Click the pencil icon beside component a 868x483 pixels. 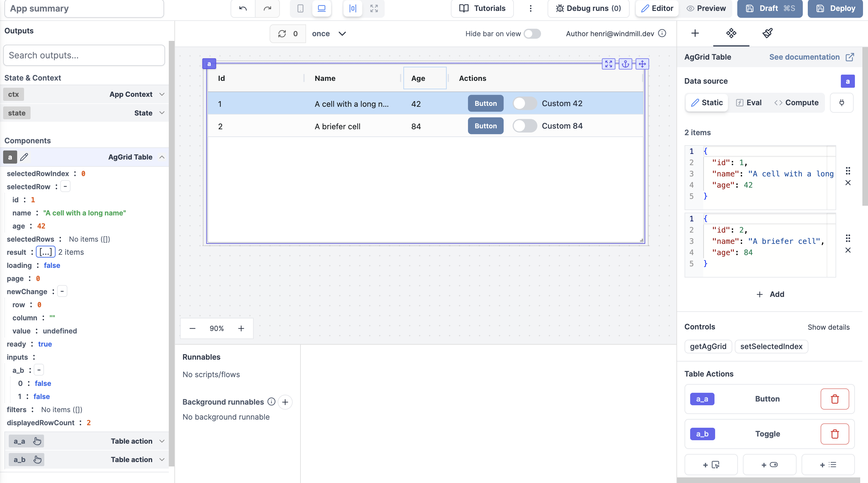(x=24, y=157)
